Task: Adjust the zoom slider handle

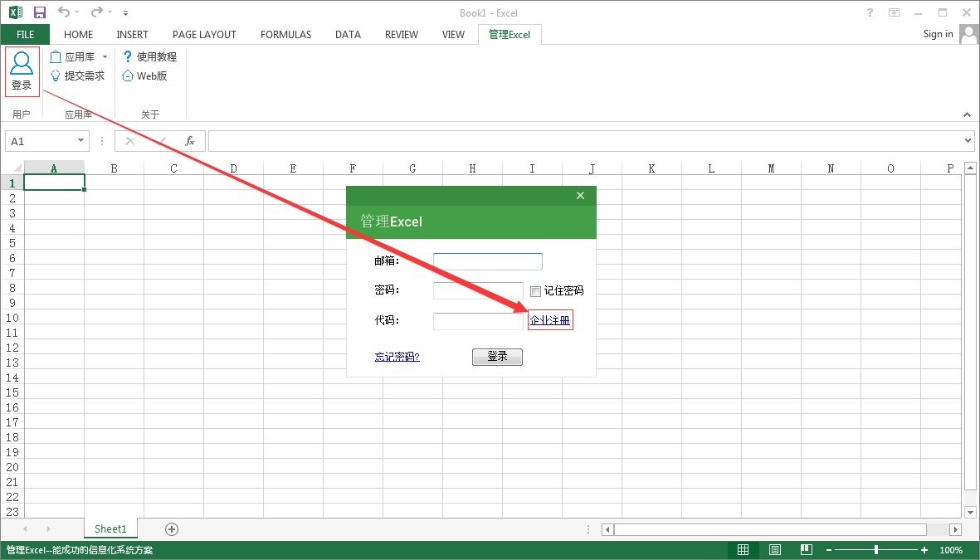Action: click(x=876, y=550)
